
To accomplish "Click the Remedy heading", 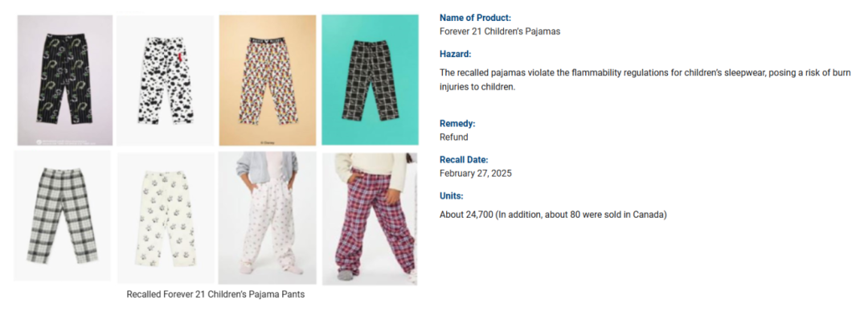I will tap(457, 124).
